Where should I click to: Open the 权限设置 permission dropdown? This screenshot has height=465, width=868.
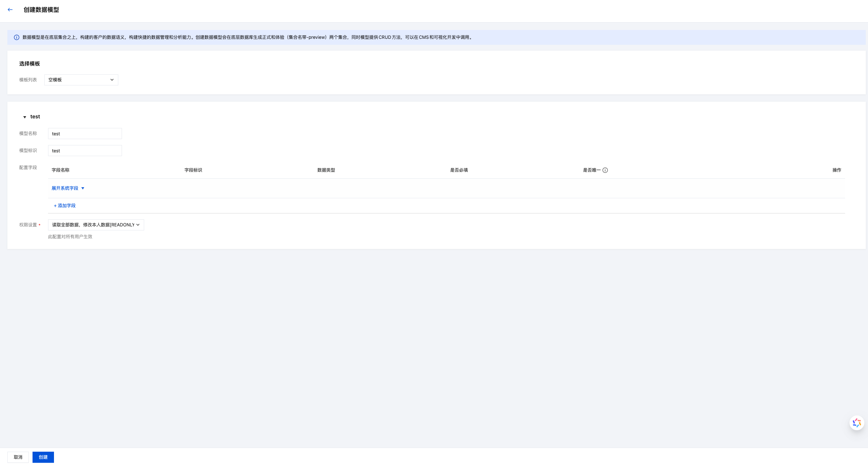click(96, 225)
